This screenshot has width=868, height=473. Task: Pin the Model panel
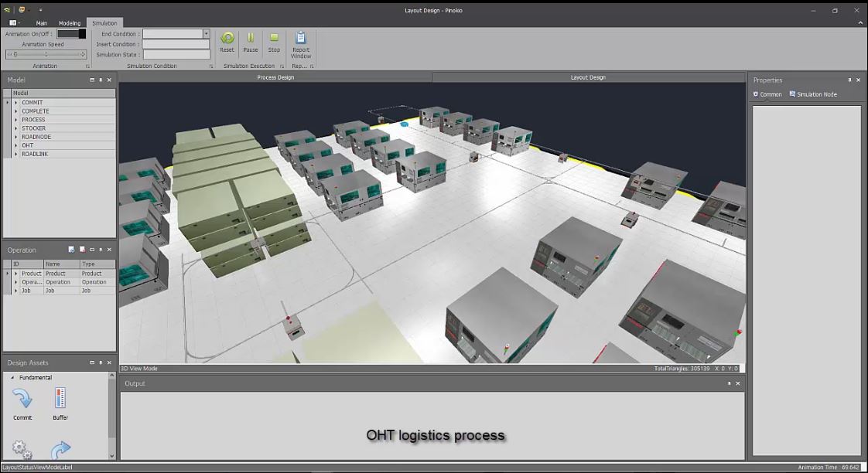101,80
